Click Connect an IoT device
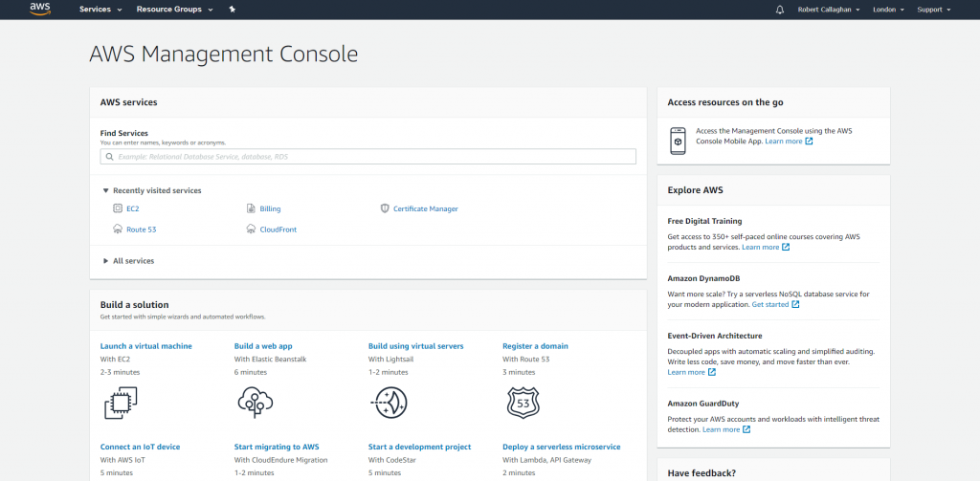Viewport: 980px width, 481px height. (x=140, y=448)
